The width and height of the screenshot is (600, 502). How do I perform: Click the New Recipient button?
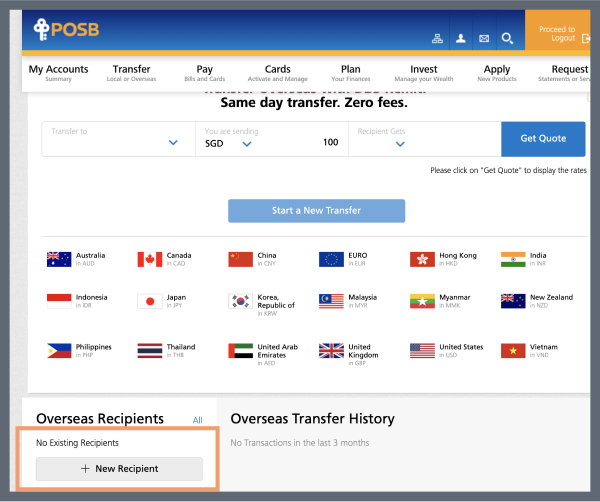point(119,468)
